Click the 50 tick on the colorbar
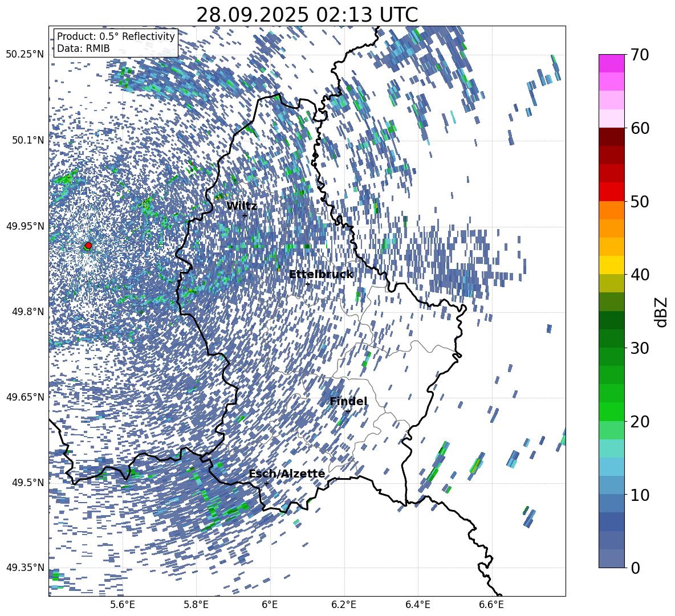The width and height of the screenshot is (675, 616). (x=640, y=201)
